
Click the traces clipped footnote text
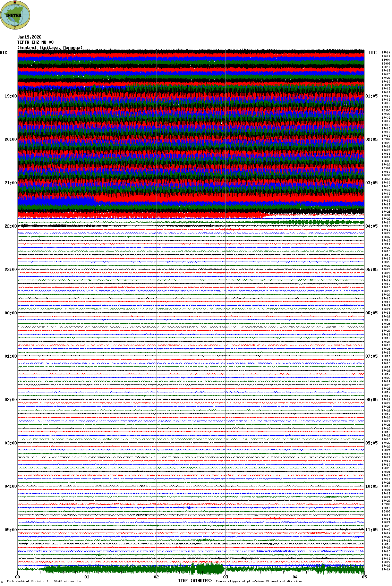coord(259,581)
